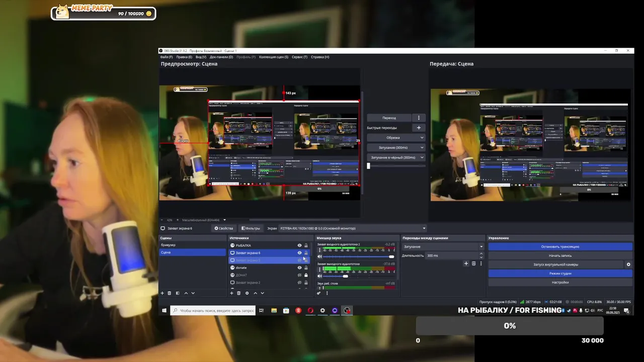Move the scene down with arrow
The image size is (644, 362).
[193, 293]
